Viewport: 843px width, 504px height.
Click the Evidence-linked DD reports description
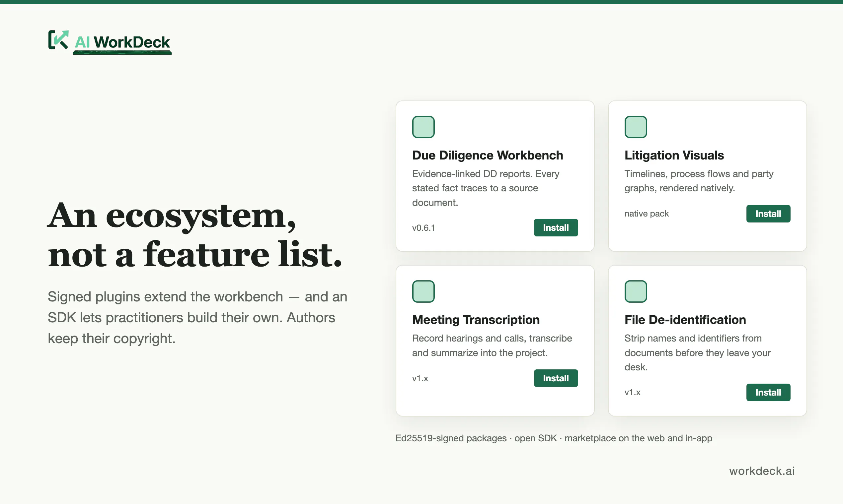pos(486,188)
